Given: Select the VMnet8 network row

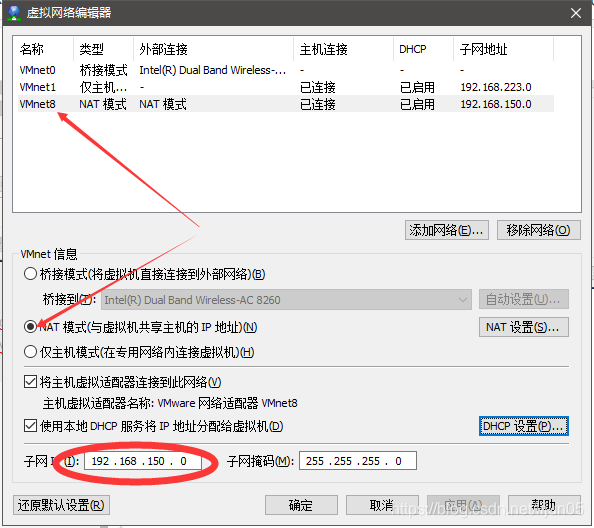Looking at the screenshot, I should [286, 104].
